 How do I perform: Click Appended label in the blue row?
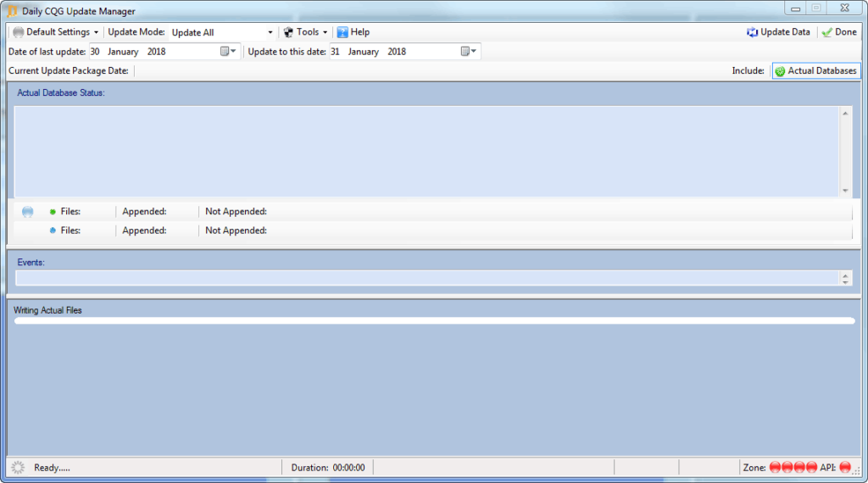pos(144,230)
